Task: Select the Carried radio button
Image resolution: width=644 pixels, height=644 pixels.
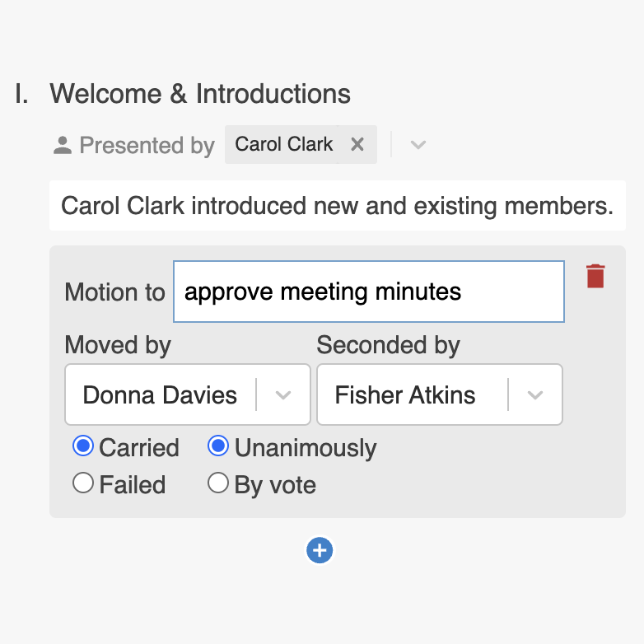Action: point(83,446)
